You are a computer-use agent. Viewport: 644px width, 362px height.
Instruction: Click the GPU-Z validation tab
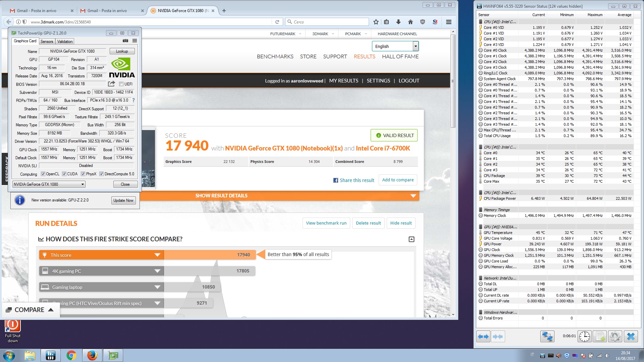pos(65,41)
